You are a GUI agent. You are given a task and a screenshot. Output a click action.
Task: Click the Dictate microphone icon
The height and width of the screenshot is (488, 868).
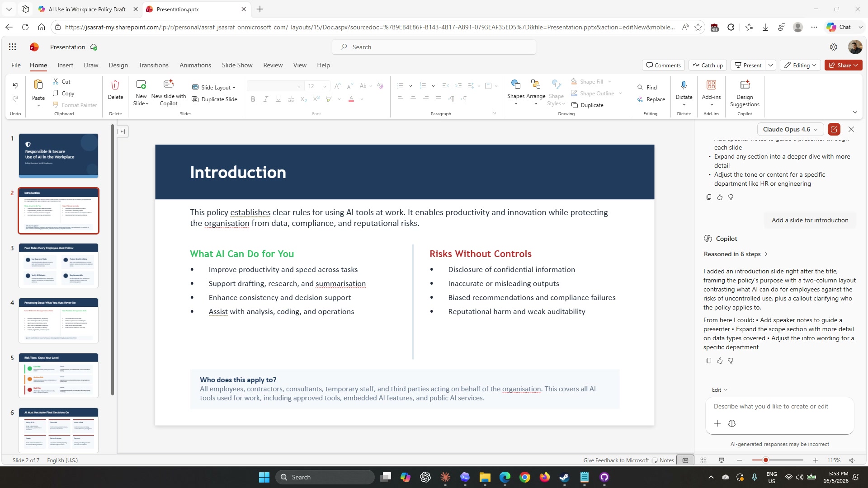point(684,85)
